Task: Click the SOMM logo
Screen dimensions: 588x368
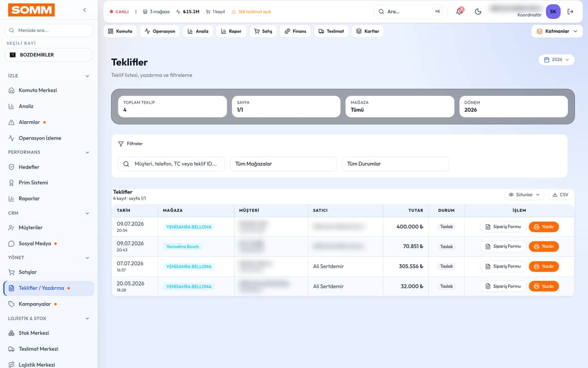Action: click(x=31, y=10)
